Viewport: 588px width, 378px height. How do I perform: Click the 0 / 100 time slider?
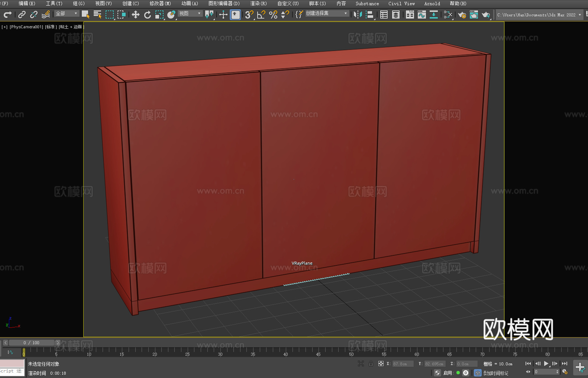tap(32, 343)
